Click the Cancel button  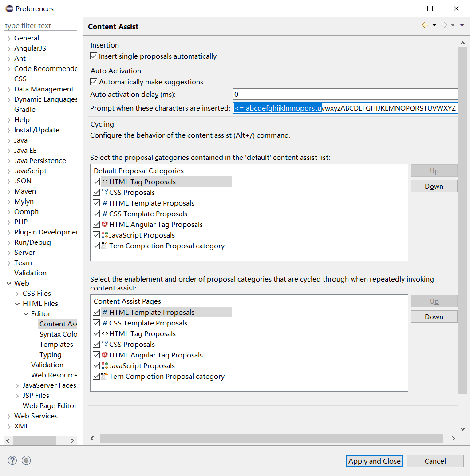click(x=435, y=461)
